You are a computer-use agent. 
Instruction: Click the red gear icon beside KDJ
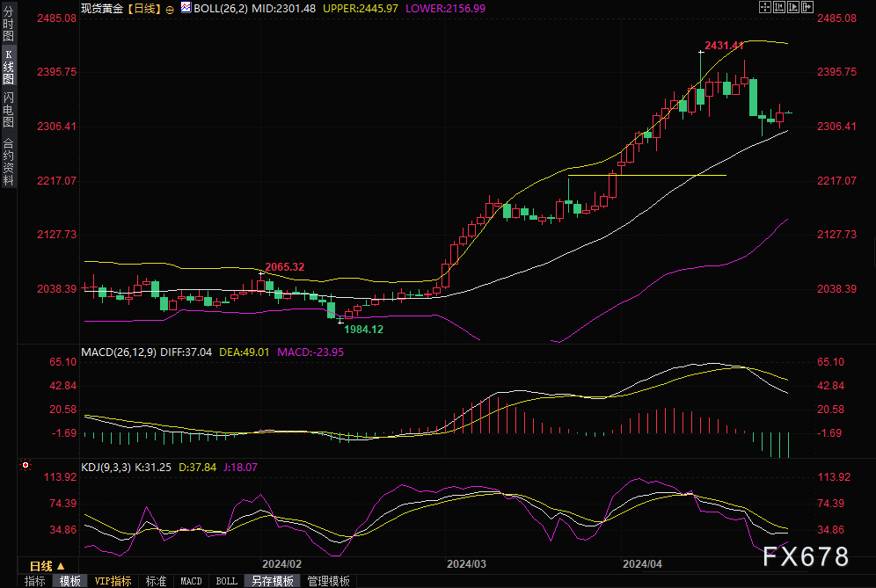pyautogui.click(x=25, y=466)
